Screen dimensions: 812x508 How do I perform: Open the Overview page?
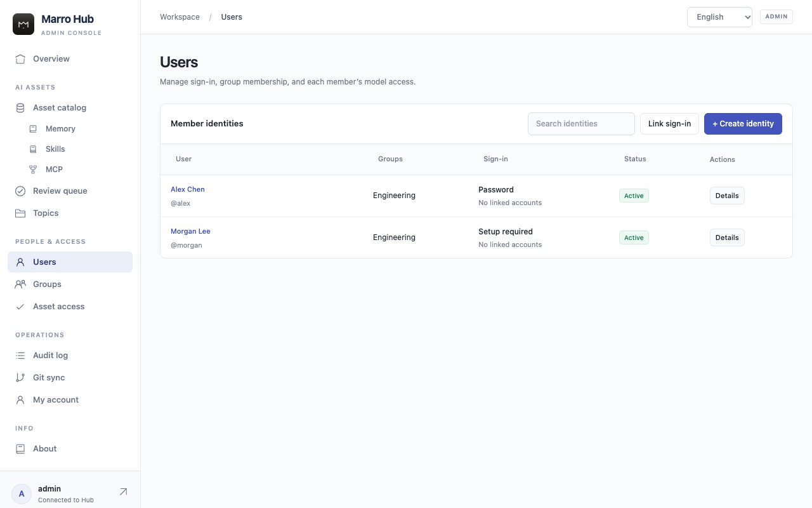coord(70,59)
